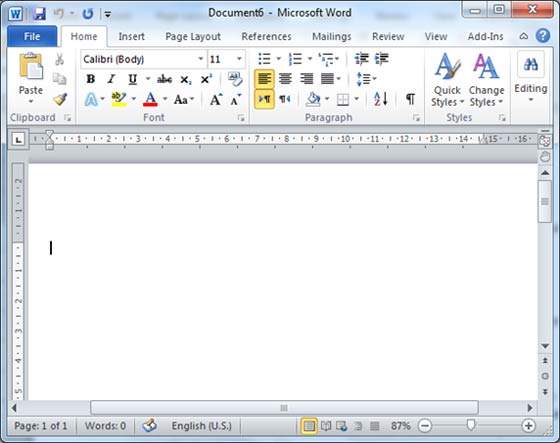Toggle italic formatting
The width and height of the screenshot is (560, 443).
111,79
